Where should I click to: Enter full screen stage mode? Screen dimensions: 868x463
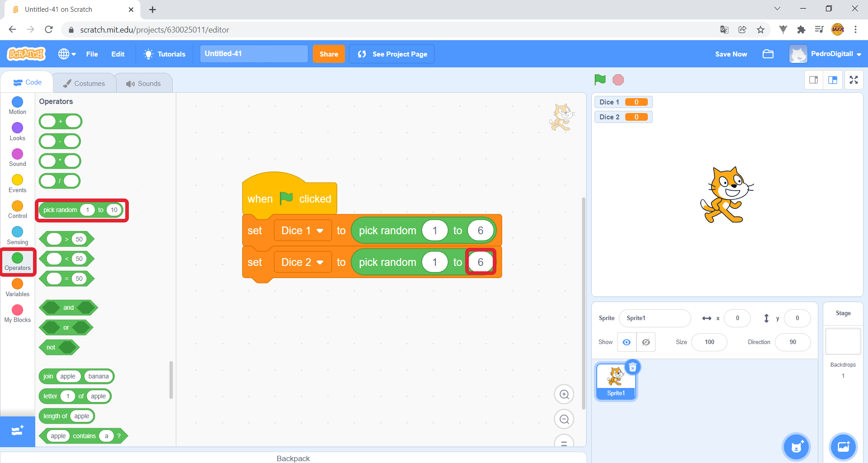pyautogui.click(x=854, y=80)
